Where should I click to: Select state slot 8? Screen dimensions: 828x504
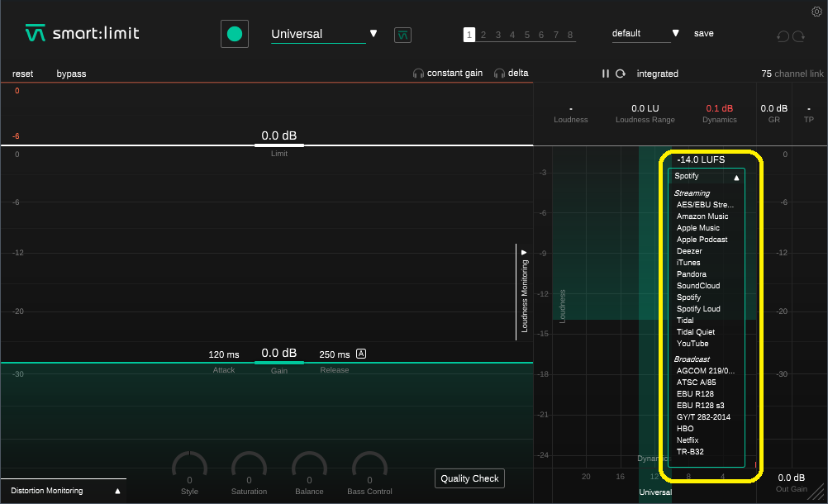coord(570,35)
